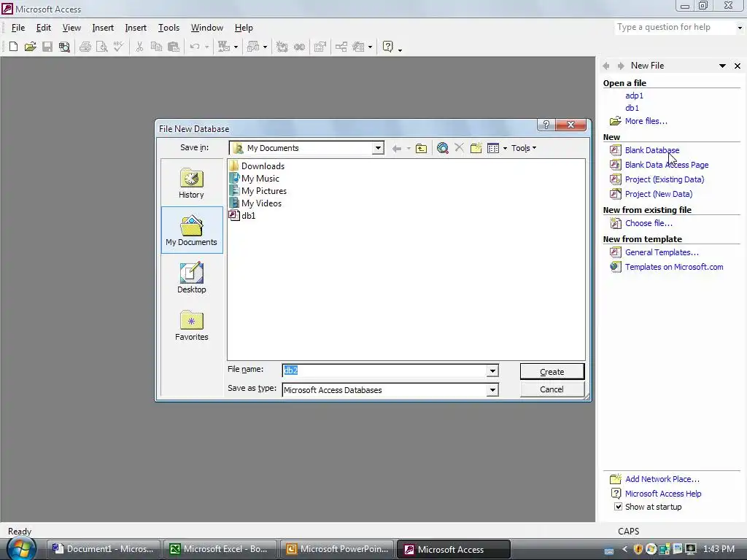
Task: Toggle the Show at startup checkbox
Action: pos(618,507)
